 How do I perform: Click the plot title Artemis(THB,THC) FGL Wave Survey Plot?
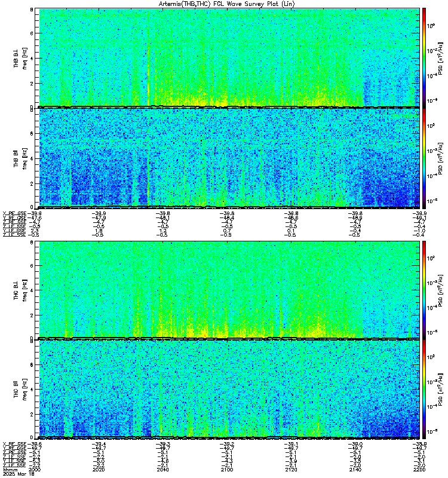227,4
